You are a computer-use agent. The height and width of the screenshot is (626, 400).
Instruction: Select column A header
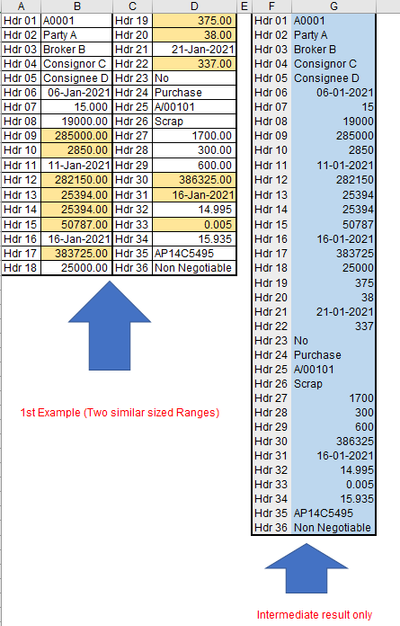click(21, 6)
